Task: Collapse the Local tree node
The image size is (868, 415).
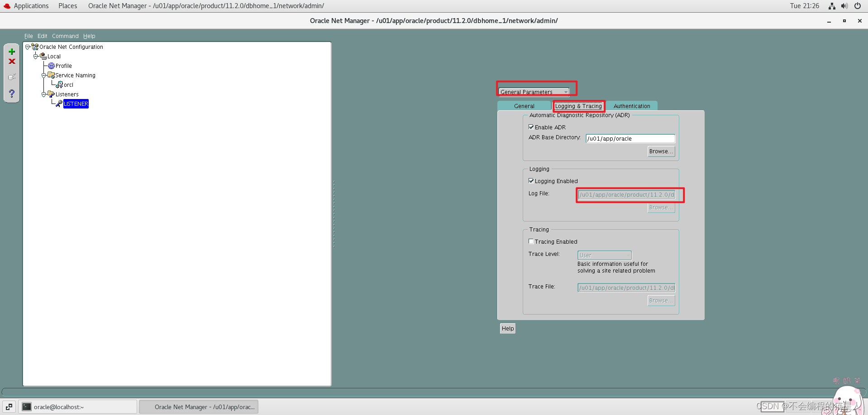Action: [x=36, y=56]
